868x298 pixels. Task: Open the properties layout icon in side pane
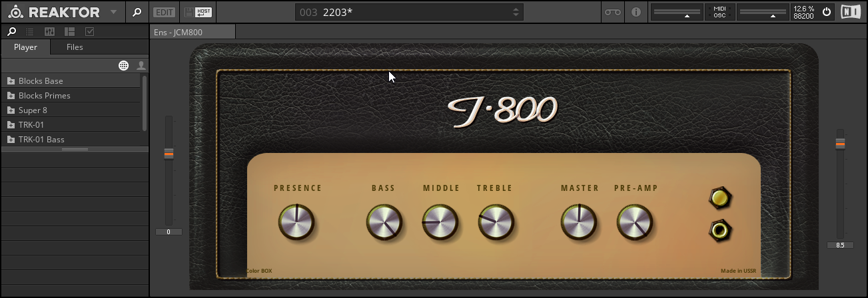pos(69,31)
